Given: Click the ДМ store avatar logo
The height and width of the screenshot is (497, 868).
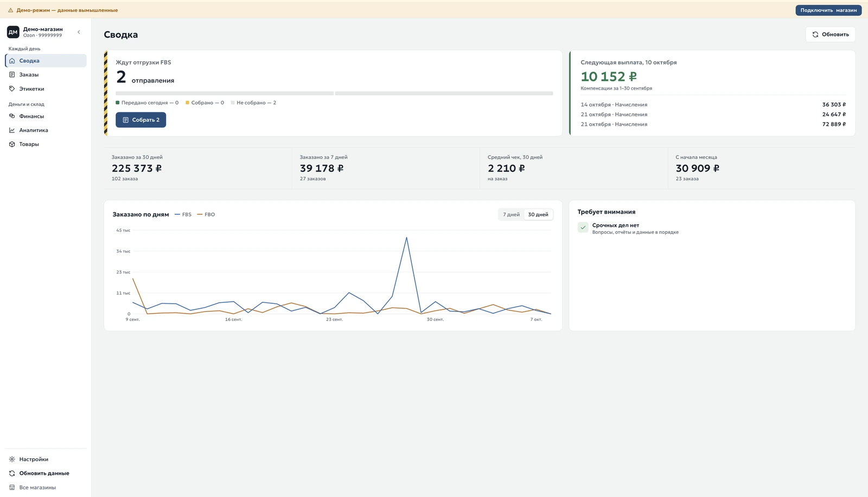Looking at the screenshot, I should [13, 32].
